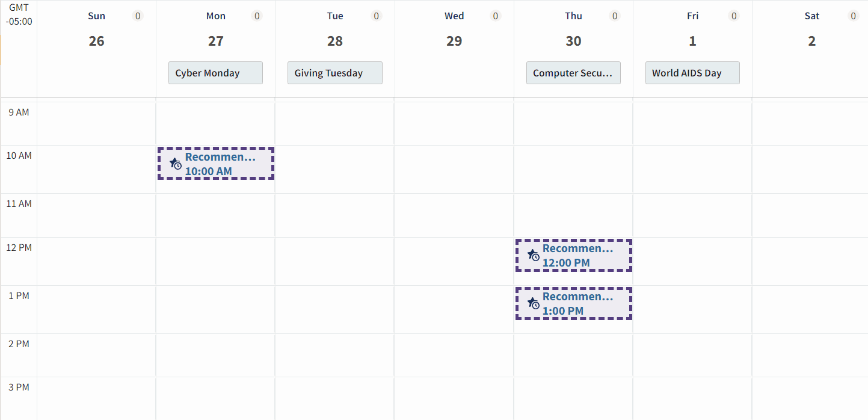Open the Computer Security Day chip on Thursday
Screen dimensions: 868x420
pos(573,72)
